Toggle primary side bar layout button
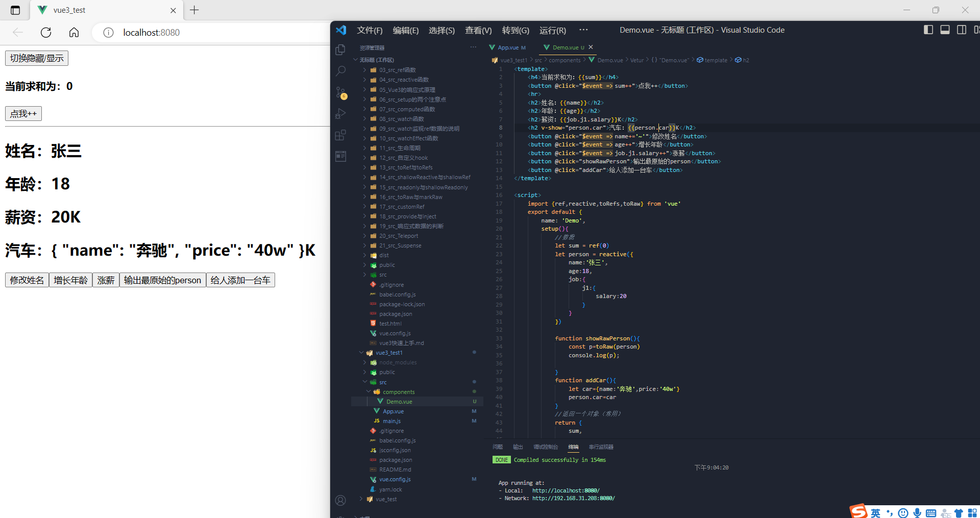Image resolution: width=980 pixels, height=518 pixels. coord(928,30)
